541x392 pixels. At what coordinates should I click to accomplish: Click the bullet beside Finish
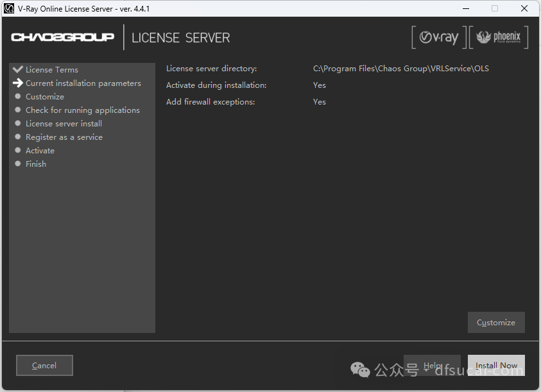18,164
